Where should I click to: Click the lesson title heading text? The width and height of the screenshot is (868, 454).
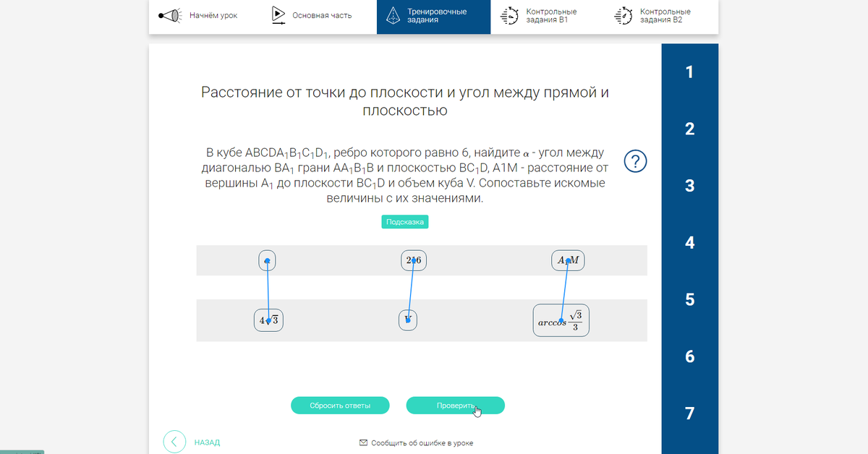tap(405, 101)
